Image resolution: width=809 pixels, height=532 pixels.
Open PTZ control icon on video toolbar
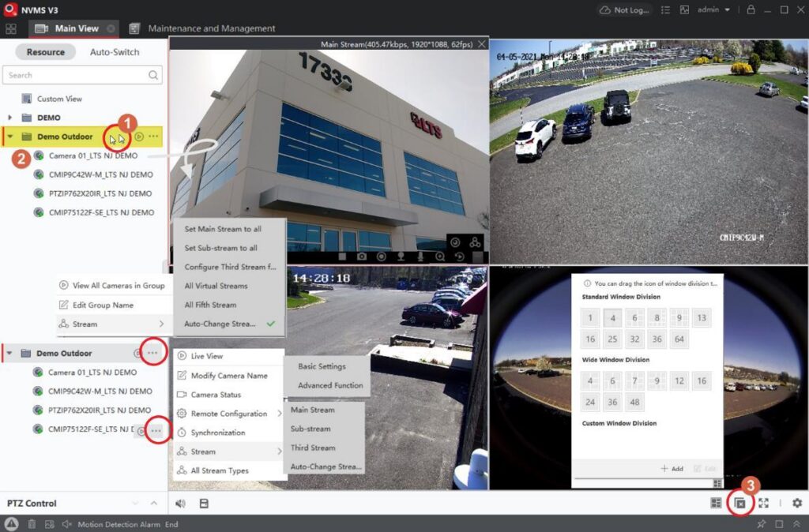[401, 257]
